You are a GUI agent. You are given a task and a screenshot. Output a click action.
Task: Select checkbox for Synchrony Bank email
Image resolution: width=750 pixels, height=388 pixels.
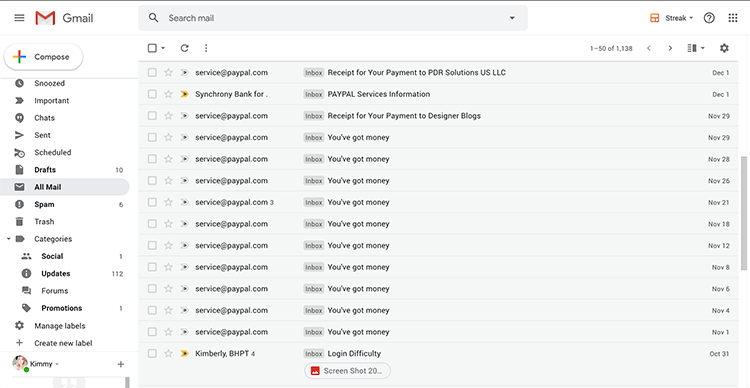pyautogui.click(x=152, y=94)
